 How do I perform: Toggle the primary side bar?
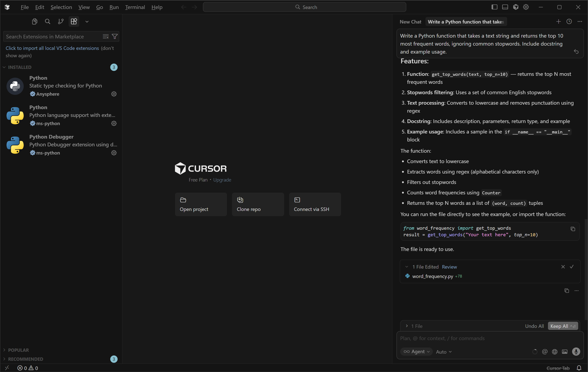[494, 7]
